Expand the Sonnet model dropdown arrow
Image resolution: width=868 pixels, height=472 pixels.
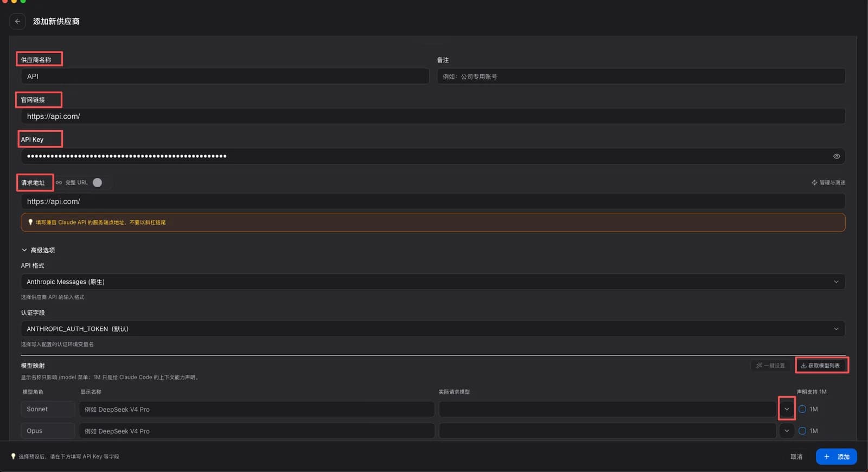pos(787,409)
